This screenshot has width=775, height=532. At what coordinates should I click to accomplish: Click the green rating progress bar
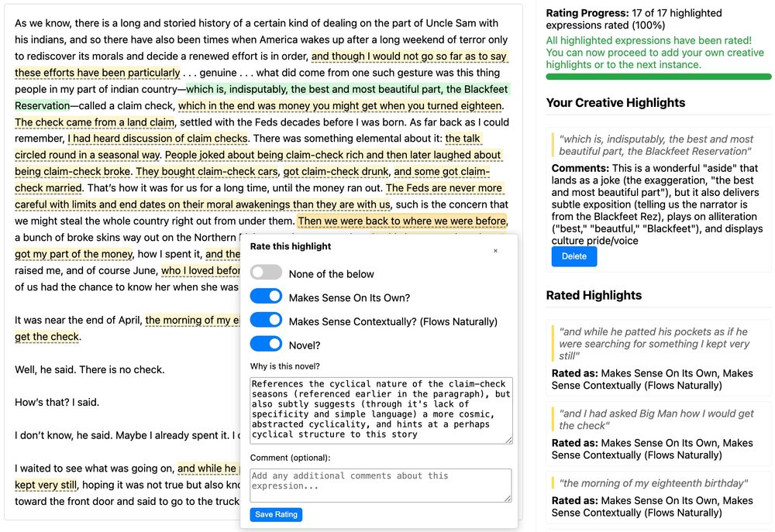point(658,77)
